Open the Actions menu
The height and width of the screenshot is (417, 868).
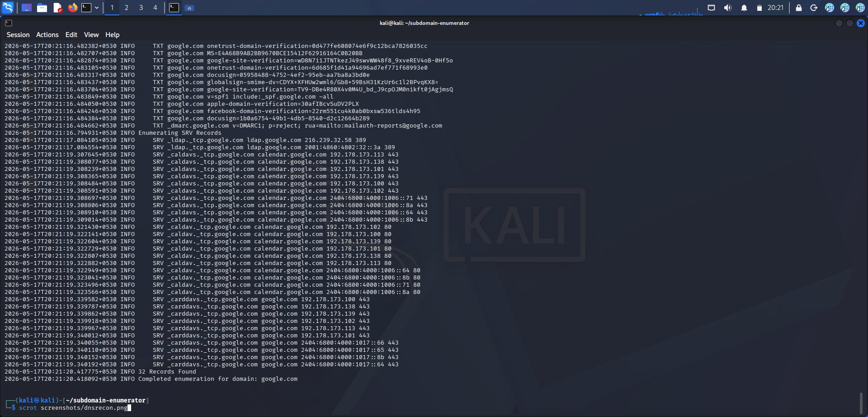click(x=47, y=35)
